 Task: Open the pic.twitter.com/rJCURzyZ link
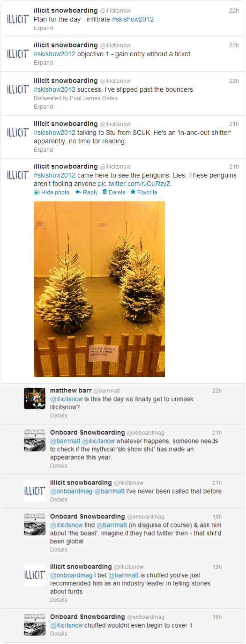[x=134, y=184]
